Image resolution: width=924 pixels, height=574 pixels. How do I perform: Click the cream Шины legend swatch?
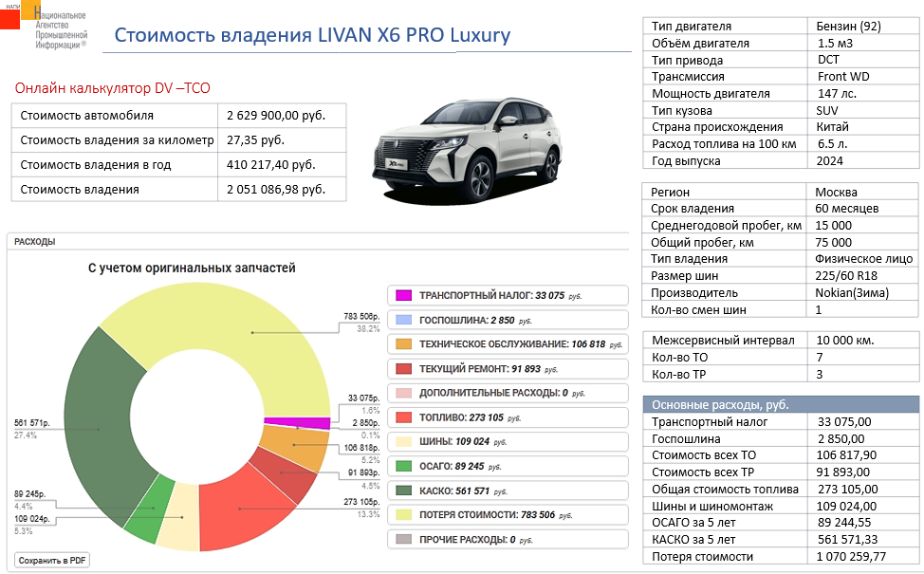[x=403, y=442]
